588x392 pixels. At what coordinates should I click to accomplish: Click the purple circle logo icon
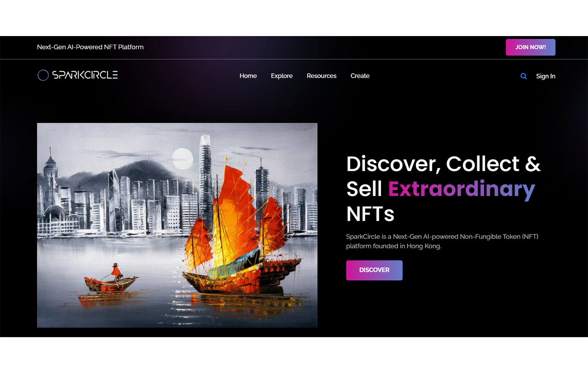click(x=43, y=75)
